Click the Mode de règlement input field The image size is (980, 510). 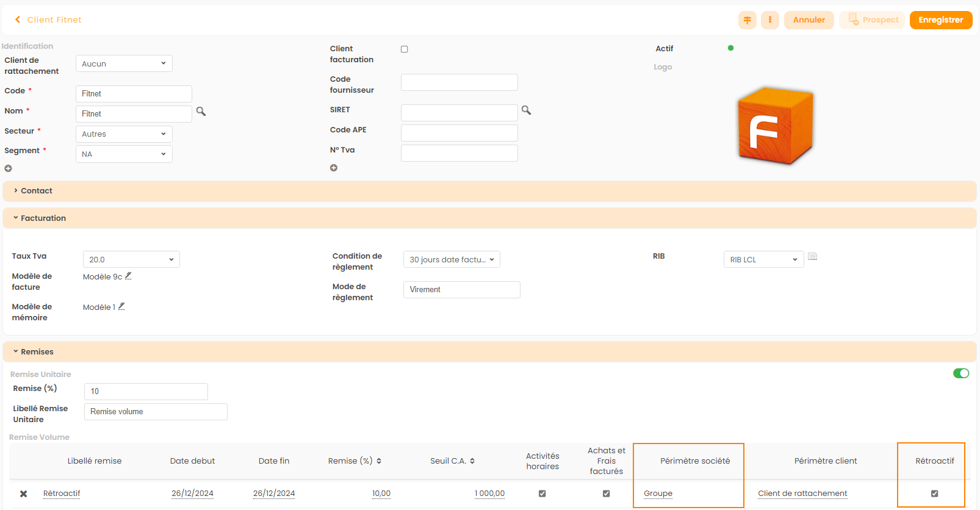(x=461, y=290)
